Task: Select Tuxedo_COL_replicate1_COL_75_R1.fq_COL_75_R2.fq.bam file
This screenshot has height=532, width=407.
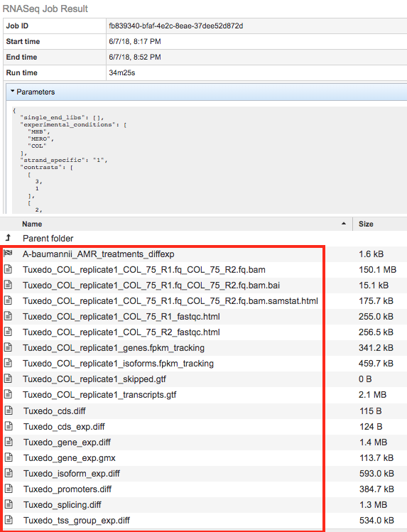Action: point(144,270)
